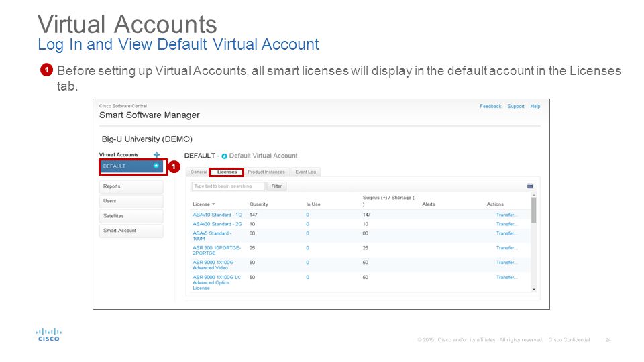The image size is (644, 362).
Task: Open Users in the sidebar
Action: [131, 201]
